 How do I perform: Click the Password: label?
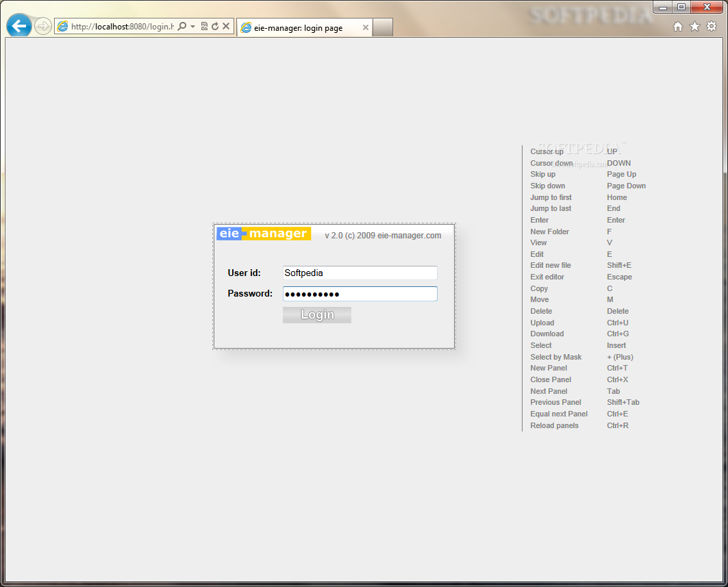point(250,293)
